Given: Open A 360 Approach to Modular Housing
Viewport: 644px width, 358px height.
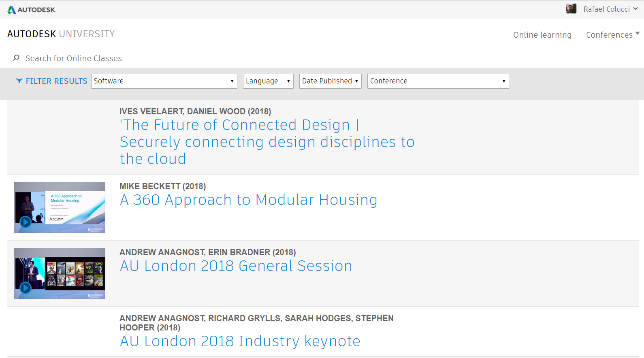Looking at the screenshot, I should click(x=248, y=200).
